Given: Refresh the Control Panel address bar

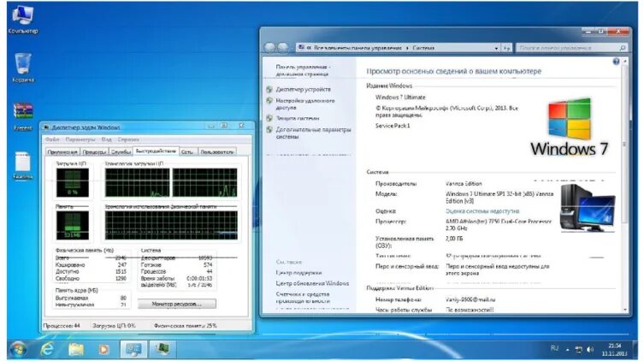Looking at the screenshot, I should tap(506, 48).
